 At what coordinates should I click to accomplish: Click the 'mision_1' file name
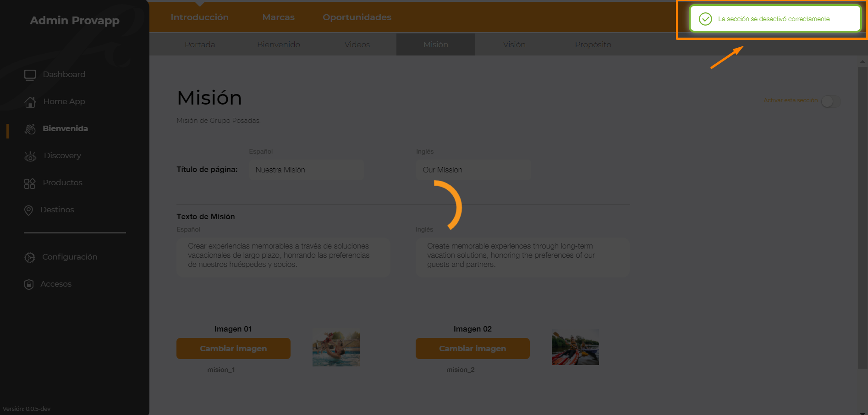(221, 370)
